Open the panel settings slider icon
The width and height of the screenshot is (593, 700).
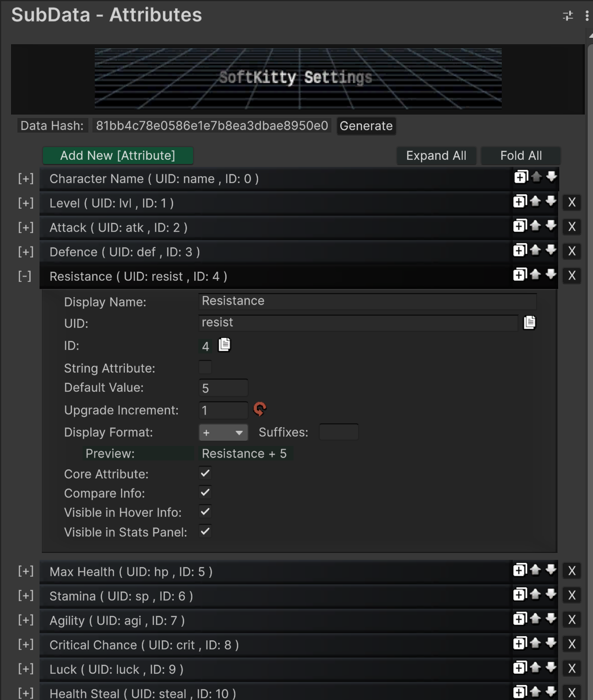click(x=568, y=16)
